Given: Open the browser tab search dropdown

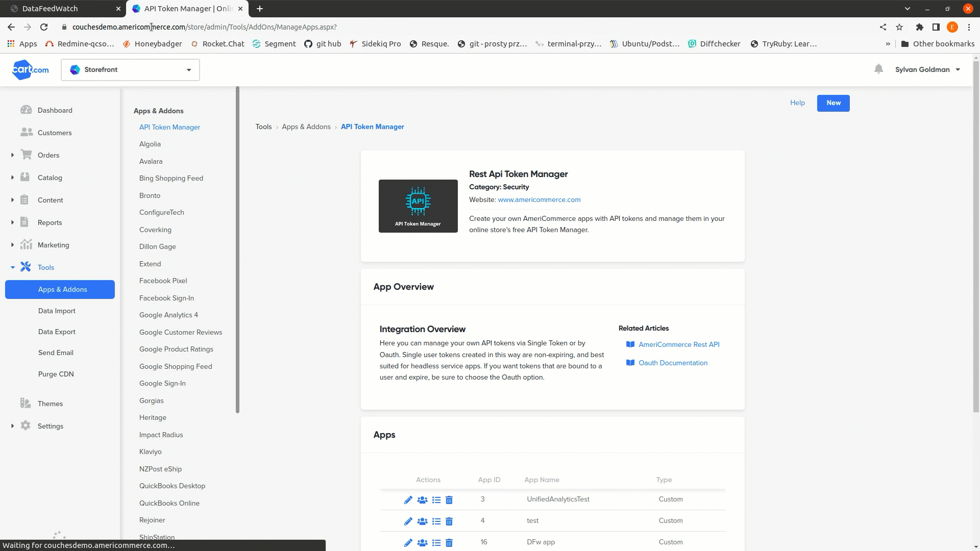Looking at the screenshot, I should pos(907,9).
